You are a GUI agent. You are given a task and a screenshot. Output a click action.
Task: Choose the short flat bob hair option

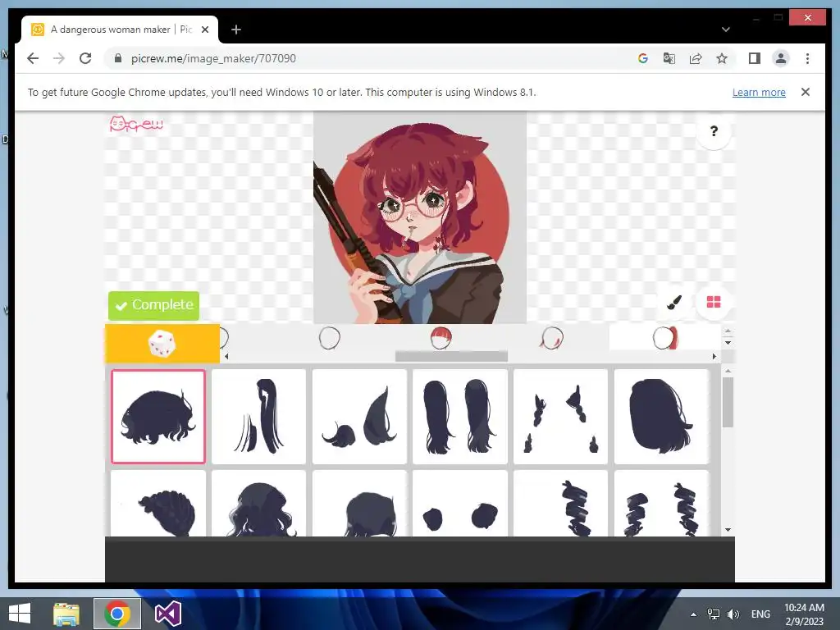(x=359, y=504)
